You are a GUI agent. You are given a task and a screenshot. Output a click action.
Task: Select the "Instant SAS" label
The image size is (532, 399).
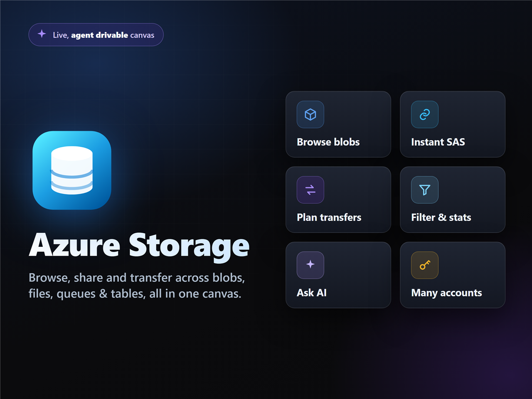click(438, 142)
